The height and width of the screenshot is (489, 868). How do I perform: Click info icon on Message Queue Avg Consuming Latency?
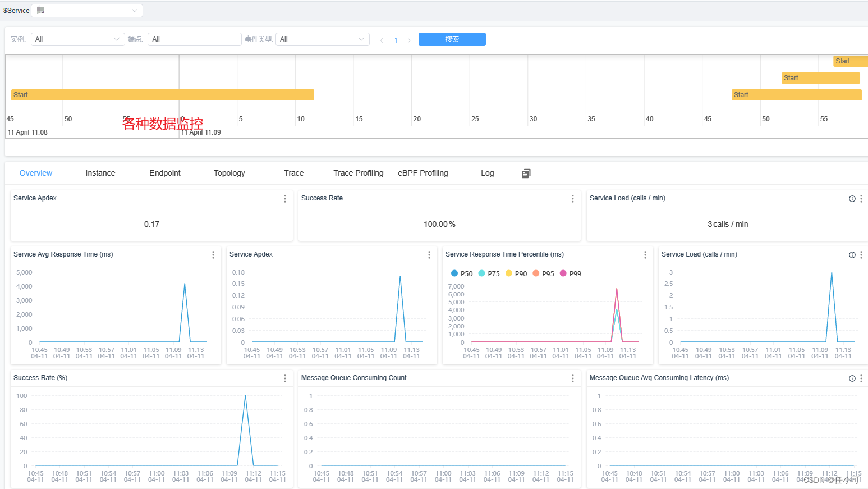click(852, 378)
